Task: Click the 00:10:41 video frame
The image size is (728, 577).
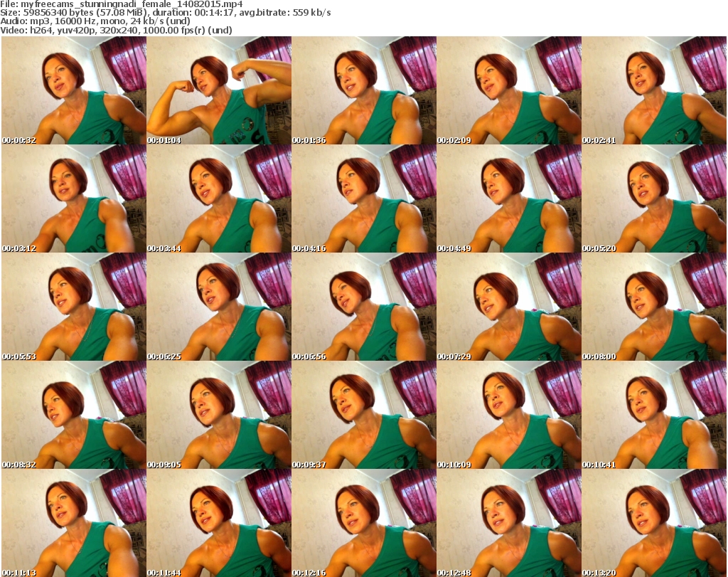Action: (x=654, y=415)
